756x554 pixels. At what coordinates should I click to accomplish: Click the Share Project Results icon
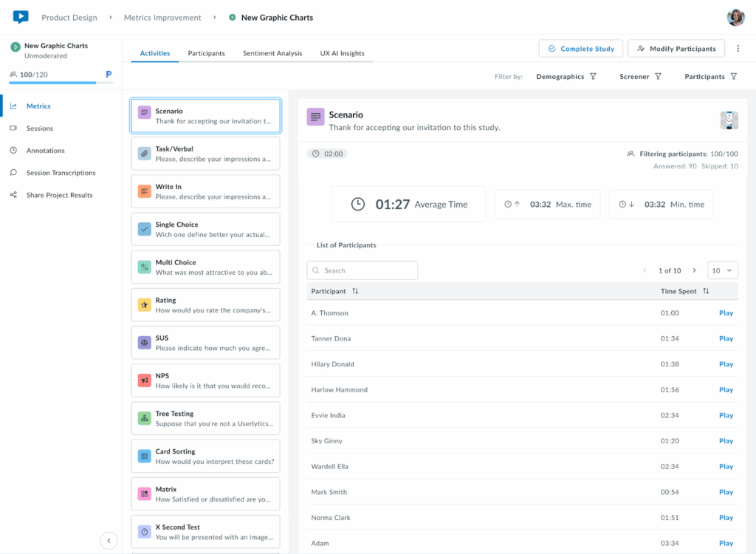coord(13,195)
